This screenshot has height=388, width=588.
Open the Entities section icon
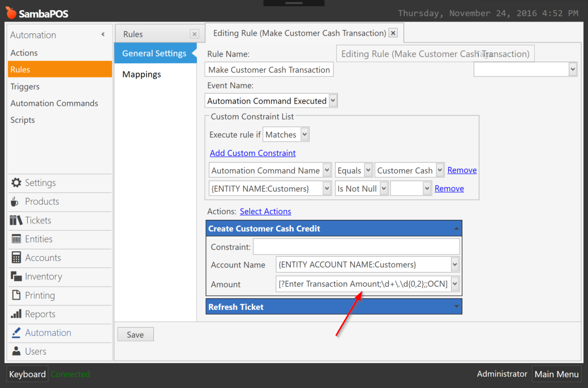coord(16,239)
